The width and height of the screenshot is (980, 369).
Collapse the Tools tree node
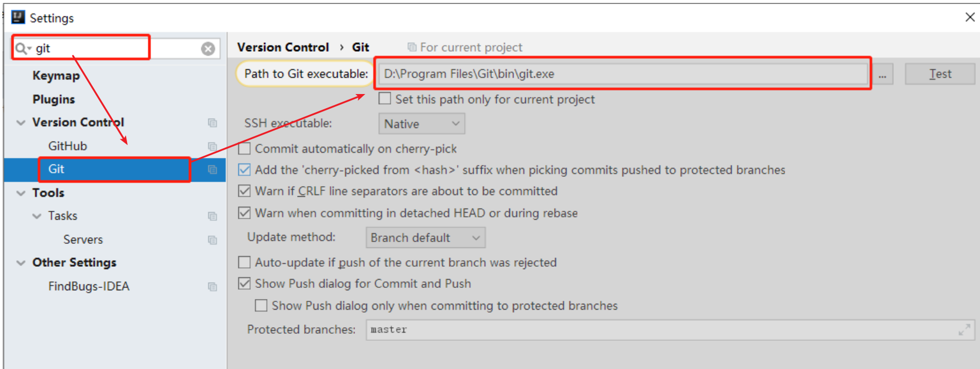tap(21, 193)
